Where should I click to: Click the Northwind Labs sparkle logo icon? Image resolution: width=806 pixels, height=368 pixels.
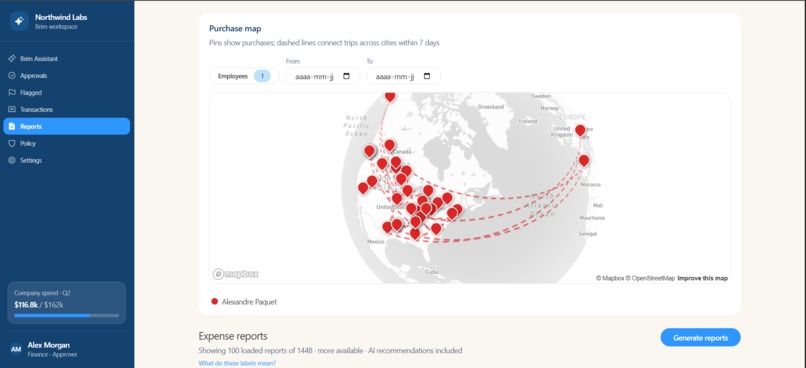tap(19, 21)
